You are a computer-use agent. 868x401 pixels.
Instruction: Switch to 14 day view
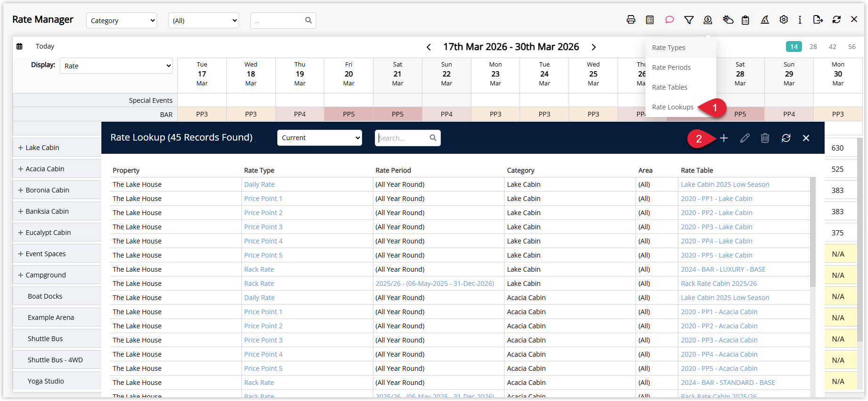click(x=794, y=47)
